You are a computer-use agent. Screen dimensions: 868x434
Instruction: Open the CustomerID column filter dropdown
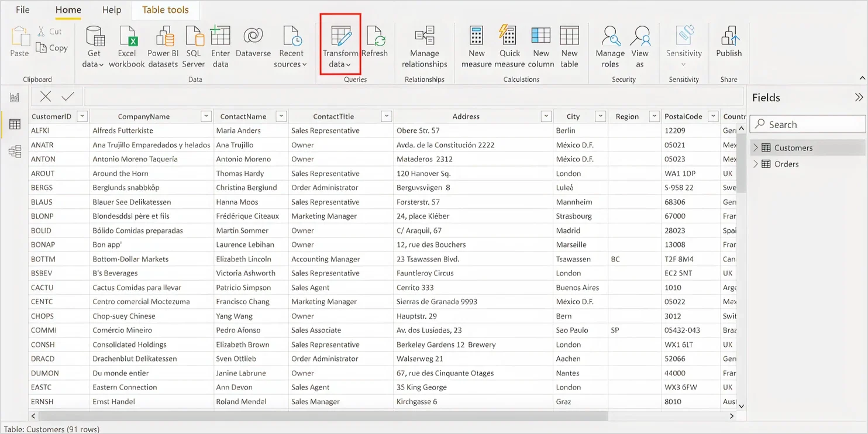click(82, 116)
